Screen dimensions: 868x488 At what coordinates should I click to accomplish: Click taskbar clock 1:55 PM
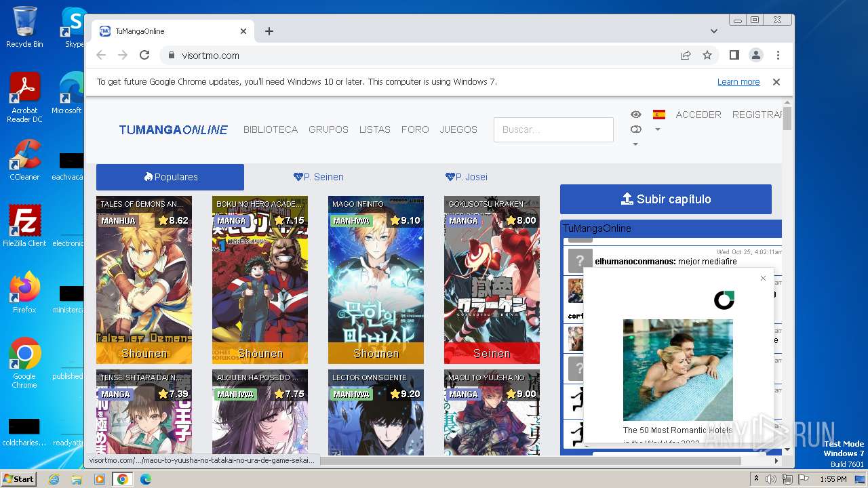tap(833, 479)
